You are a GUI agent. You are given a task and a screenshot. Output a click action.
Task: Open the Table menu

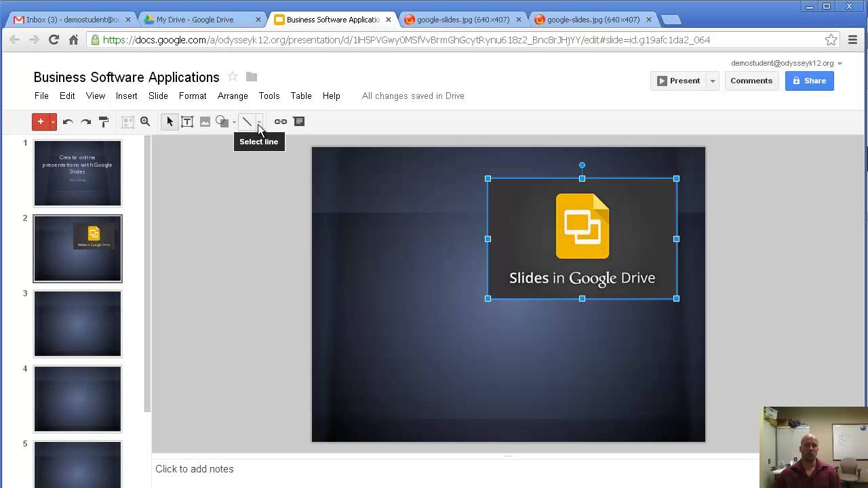click(301, 96)
